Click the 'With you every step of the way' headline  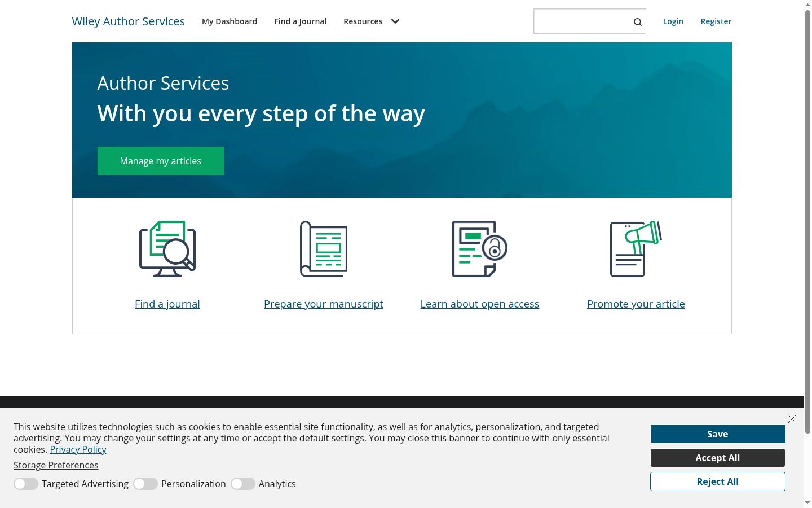(x=261, y=113)
